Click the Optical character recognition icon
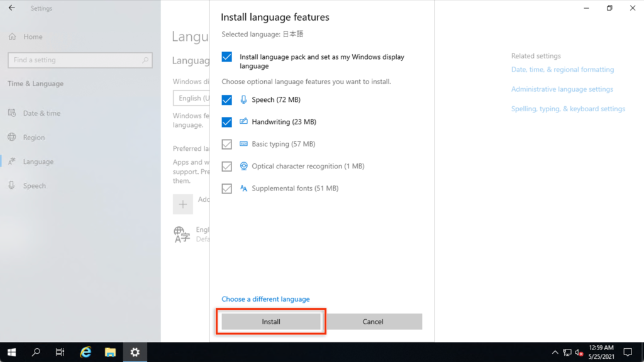 (x=243, y=166)
